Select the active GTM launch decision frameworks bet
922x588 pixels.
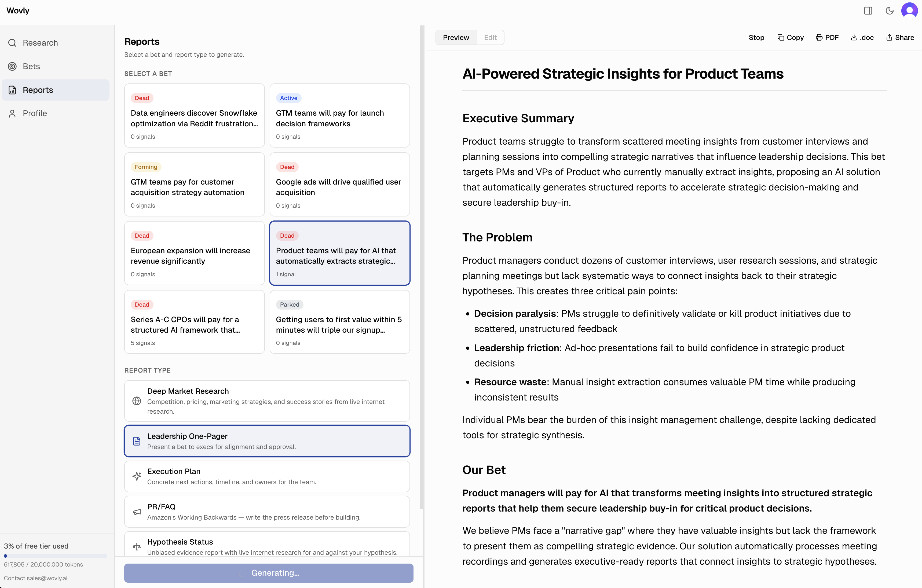(x=340, y=116)
